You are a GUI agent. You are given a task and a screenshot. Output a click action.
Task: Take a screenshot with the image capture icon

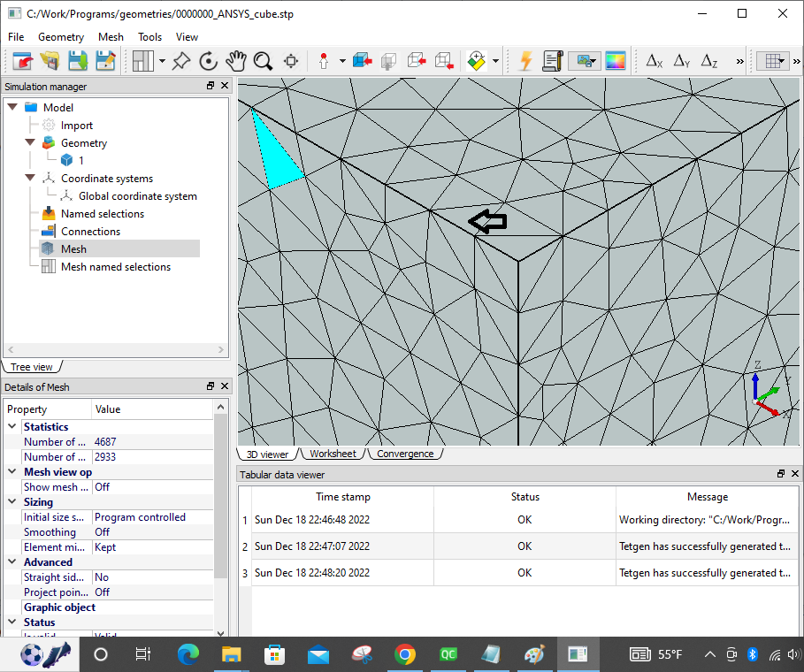583,61
